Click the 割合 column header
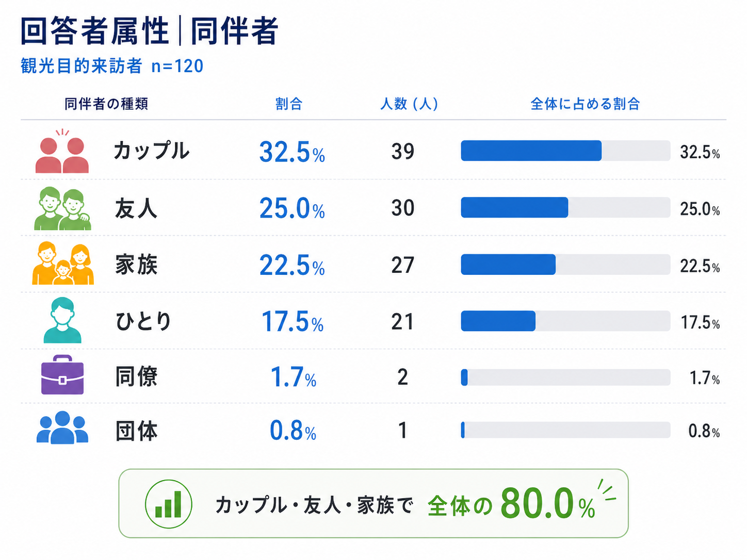The image size is (747, 560). click(x=288, y=104)
